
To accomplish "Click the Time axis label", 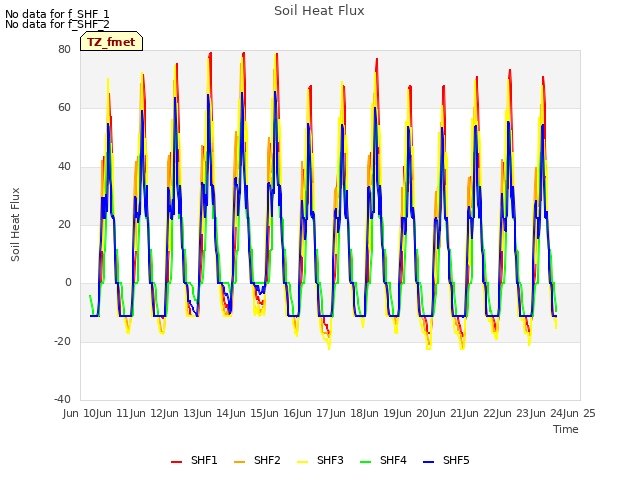I will point(566,429).
